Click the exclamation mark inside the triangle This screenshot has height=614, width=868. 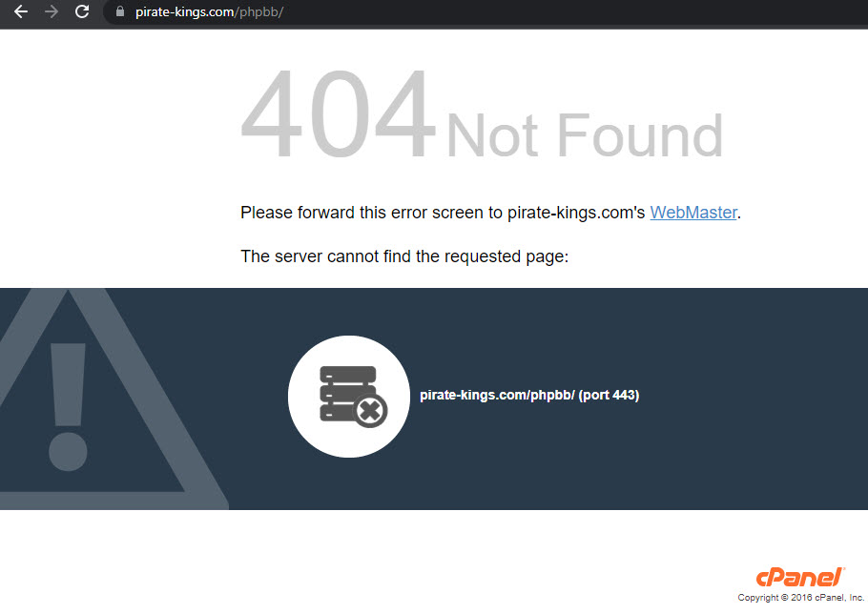[x=68, y=406]
